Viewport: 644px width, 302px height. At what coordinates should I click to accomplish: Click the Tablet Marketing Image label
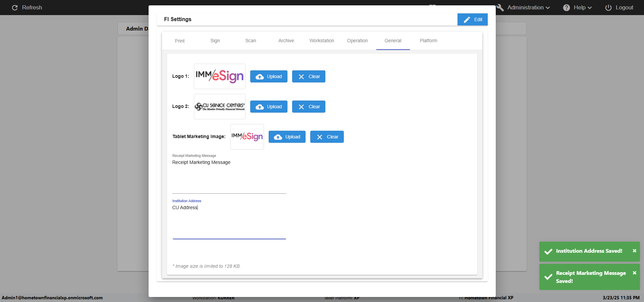click(x=199, y=137)
